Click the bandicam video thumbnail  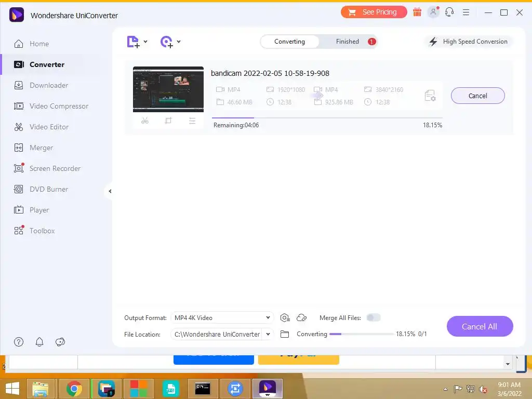pos(168,89)
